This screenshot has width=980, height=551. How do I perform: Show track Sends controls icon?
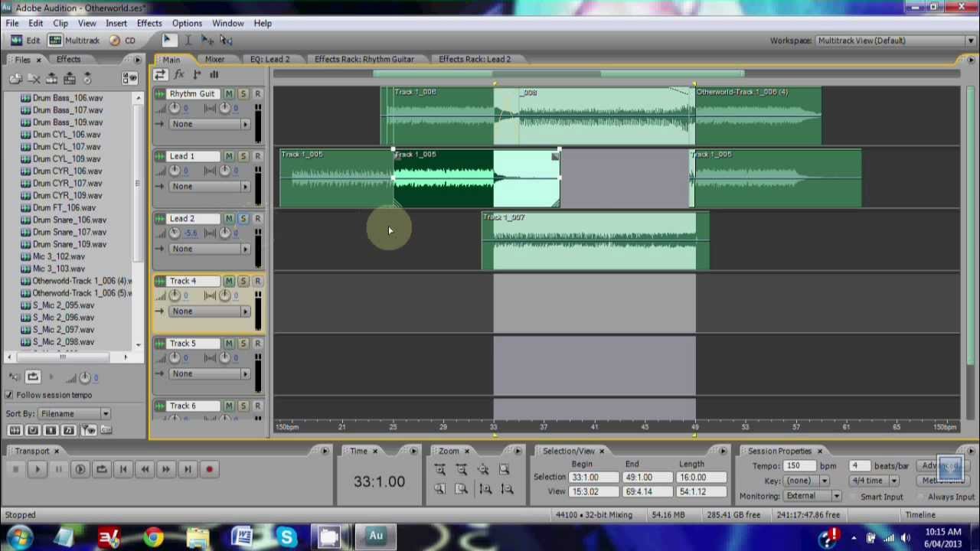197,74
